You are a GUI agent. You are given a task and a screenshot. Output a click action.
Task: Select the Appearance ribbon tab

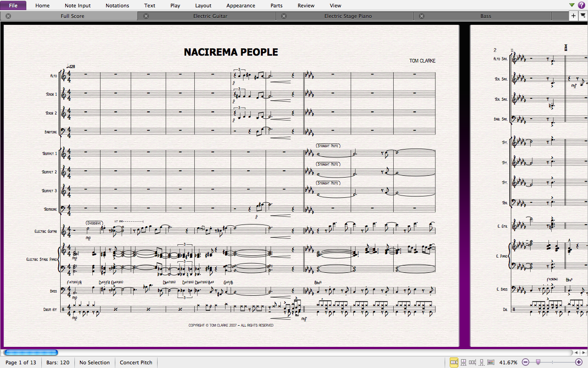241,6
